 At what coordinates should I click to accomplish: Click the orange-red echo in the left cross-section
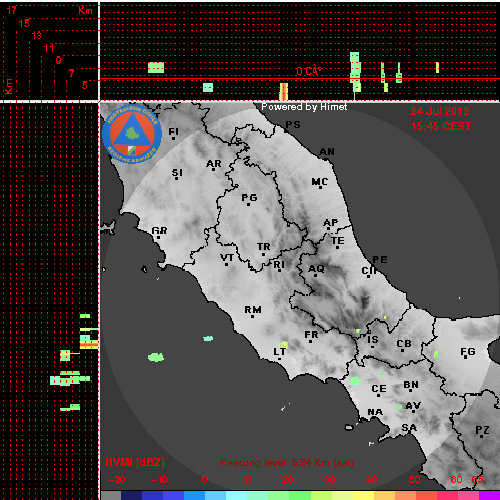[89, 344]
